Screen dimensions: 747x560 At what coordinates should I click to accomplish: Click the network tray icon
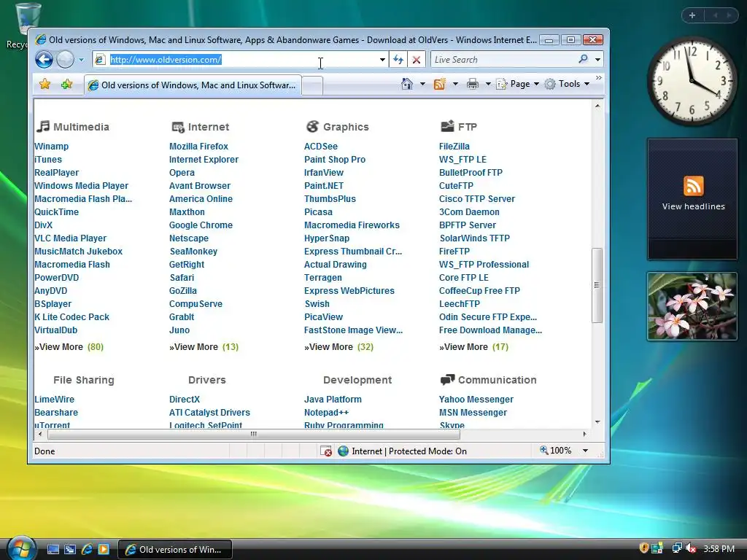point(676,548)
